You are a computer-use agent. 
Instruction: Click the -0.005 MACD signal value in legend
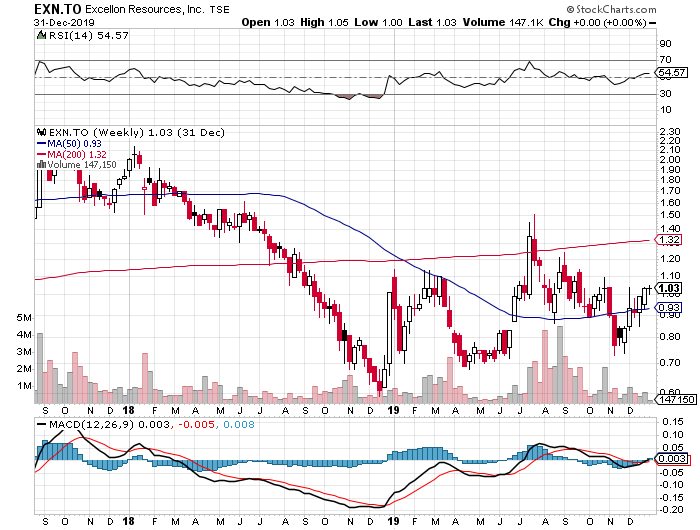[x=196, y=424]
